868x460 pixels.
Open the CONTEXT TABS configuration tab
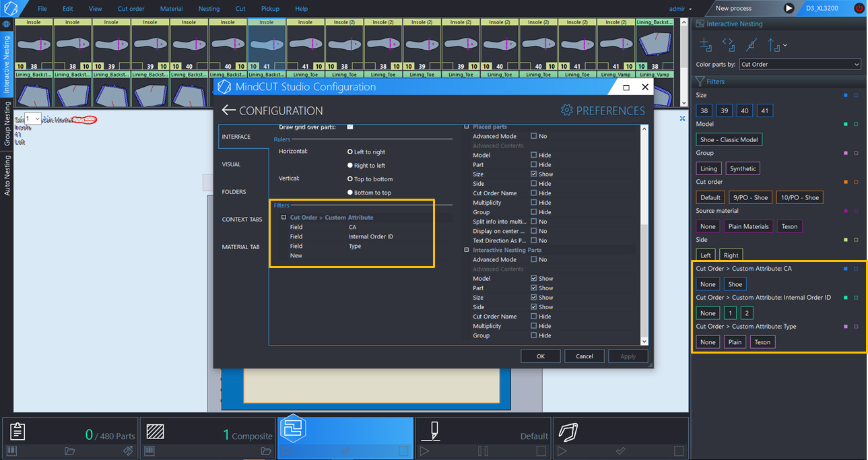(x=242, y=220)
